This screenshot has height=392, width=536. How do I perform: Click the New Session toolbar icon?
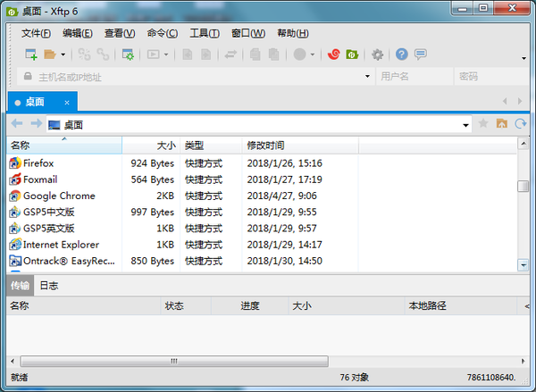pyautogui.click(x=31, y=54)
